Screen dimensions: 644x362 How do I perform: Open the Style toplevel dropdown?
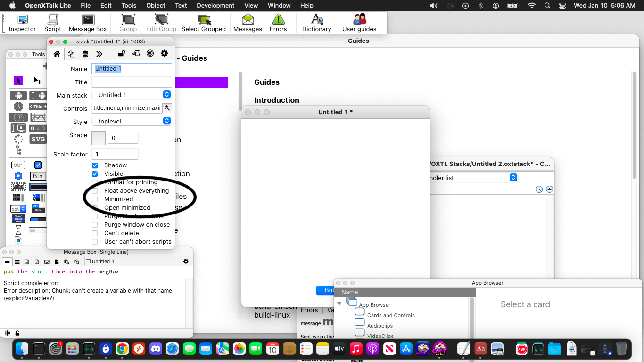132,121
